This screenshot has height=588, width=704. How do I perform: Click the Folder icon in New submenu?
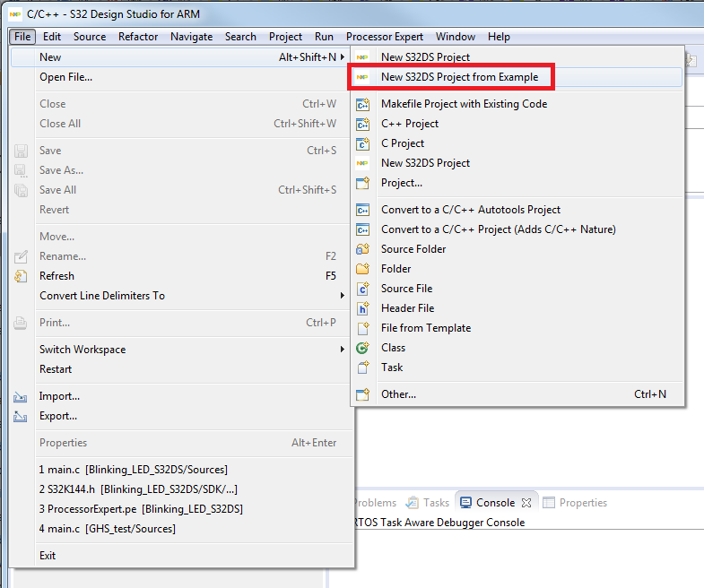point(363,269)
